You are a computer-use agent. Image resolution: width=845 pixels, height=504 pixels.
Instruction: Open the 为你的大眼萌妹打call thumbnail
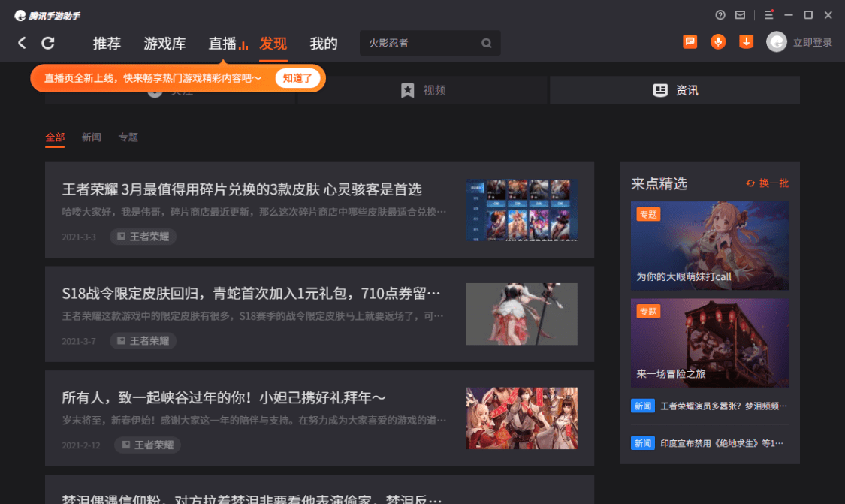click(710, 246)
